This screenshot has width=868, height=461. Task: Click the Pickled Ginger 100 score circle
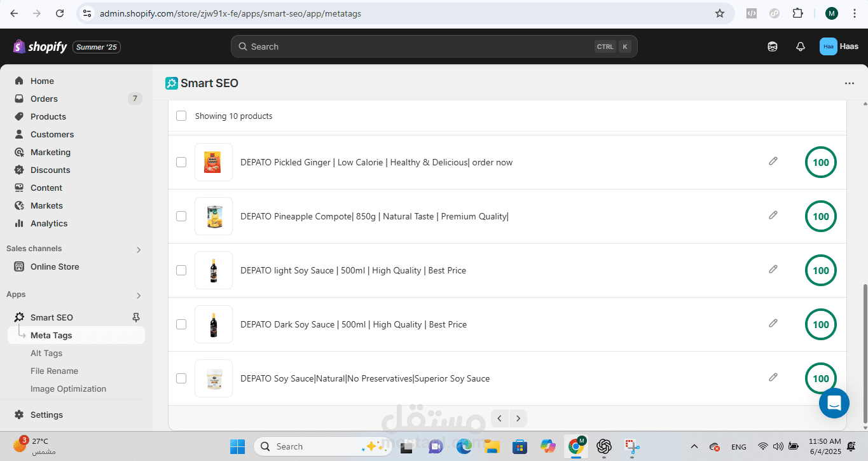(x=821, y=162)
